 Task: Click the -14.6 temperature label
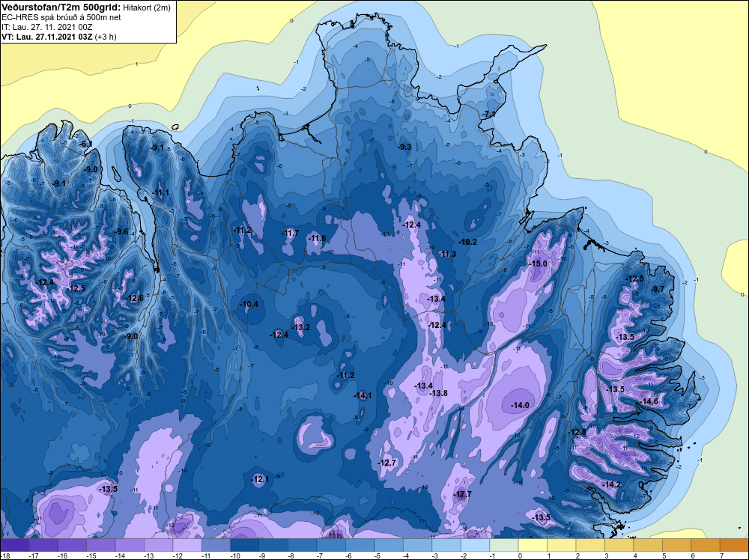649,401
